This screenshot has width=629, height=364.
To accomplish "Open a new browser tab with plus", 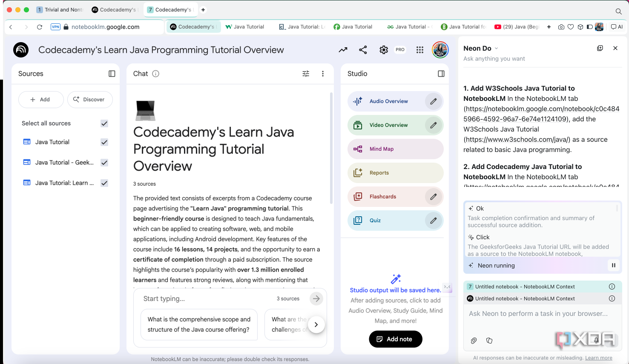I will pyautogui.click(x=203, y=10).
